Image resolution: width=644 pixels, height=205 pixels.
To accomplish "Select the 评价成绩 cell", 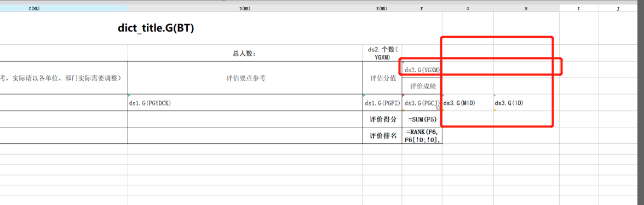I will [x=422, y=86].
